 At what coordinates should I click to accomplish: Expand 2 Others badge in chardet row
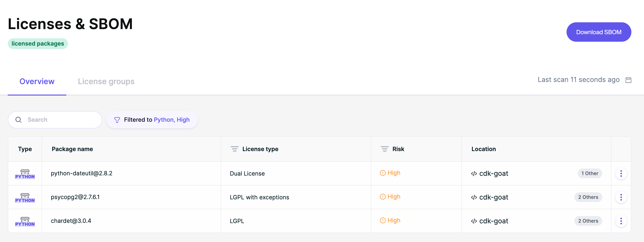pyautogui.click(x=588, y=221)
